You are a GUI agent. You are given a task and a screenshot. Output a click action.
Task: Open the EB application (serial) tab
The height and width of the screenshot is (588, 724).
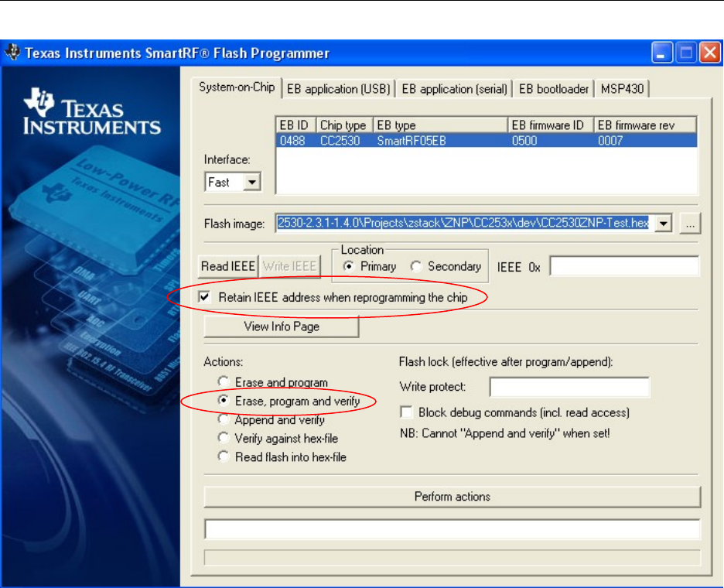coord(454,89)
